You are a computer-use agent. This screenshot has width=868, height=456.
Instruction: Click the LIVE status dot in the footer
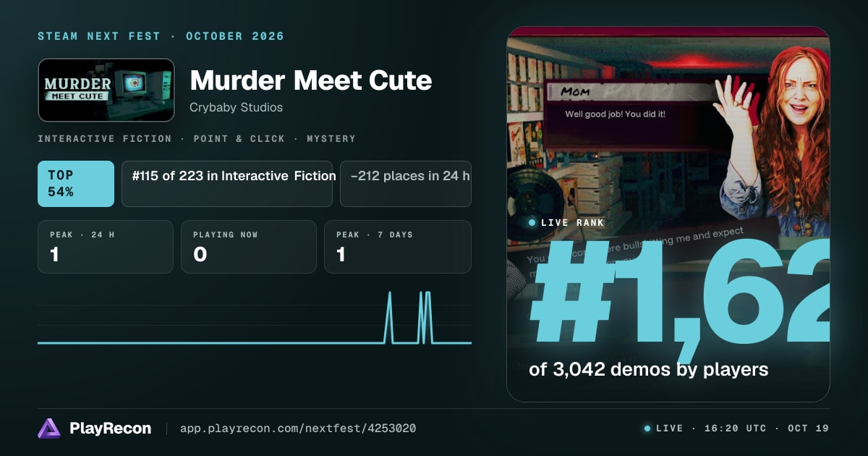click(x=647, y=428)
